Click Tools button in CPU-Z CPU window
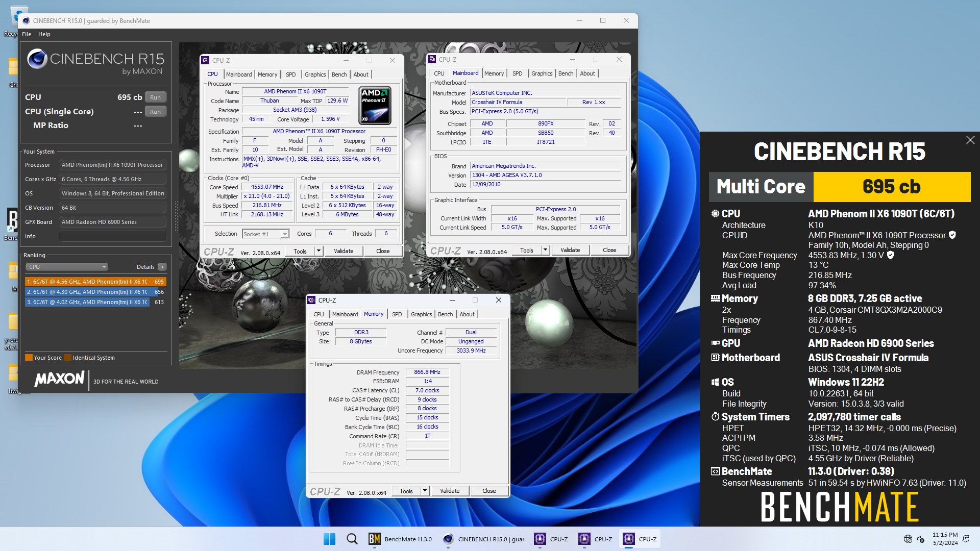Viewport: 980px width, 551px height. click(300, 251)
